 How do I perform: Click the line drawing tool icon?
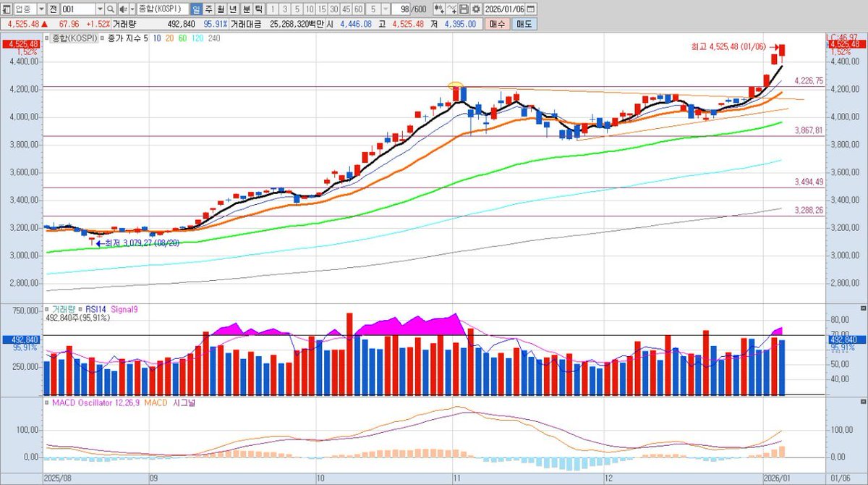coord(452,9)
